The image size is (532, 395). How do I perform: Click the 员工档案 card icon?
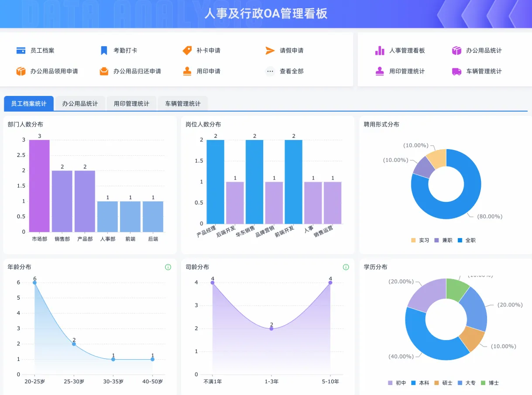click(x=21, y=51)
